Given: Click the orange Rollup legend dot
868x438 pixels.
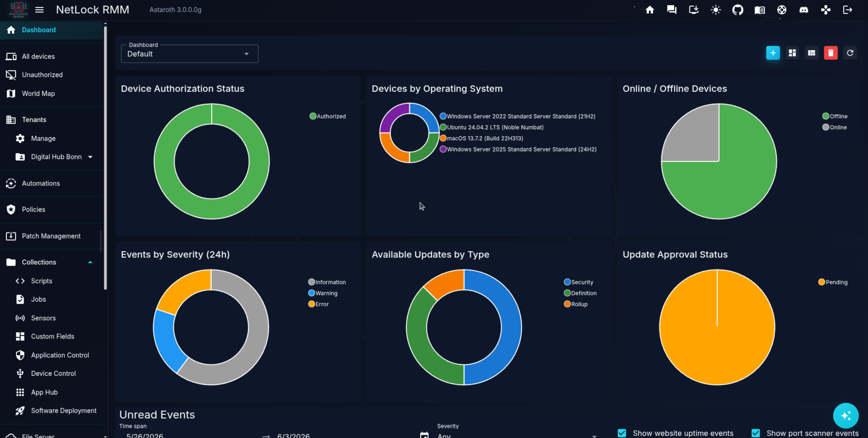Looking at the screenshot, I should click(567, 304).
